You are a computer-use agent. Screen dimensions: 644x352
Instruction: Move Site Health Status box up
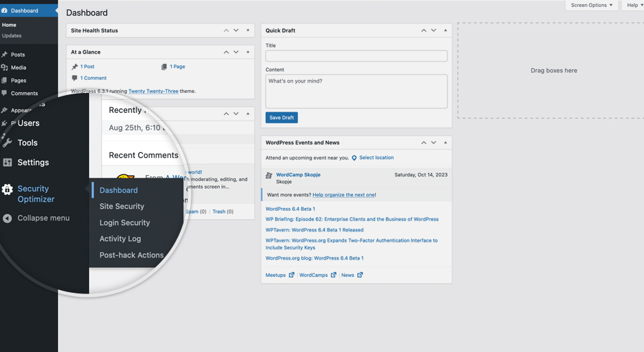pos(226,30)
